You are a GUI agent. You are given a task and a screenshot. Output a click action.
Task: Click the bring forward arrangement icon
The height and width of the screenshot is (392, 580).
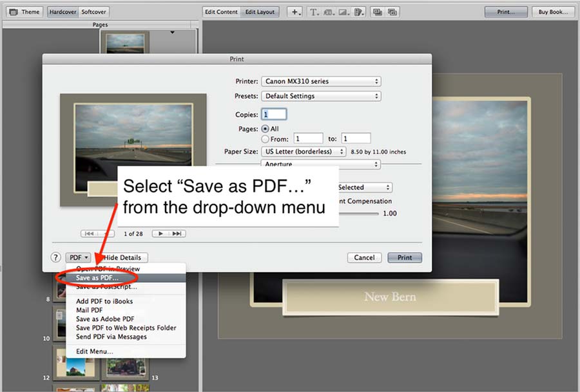[x=378, y=12]
